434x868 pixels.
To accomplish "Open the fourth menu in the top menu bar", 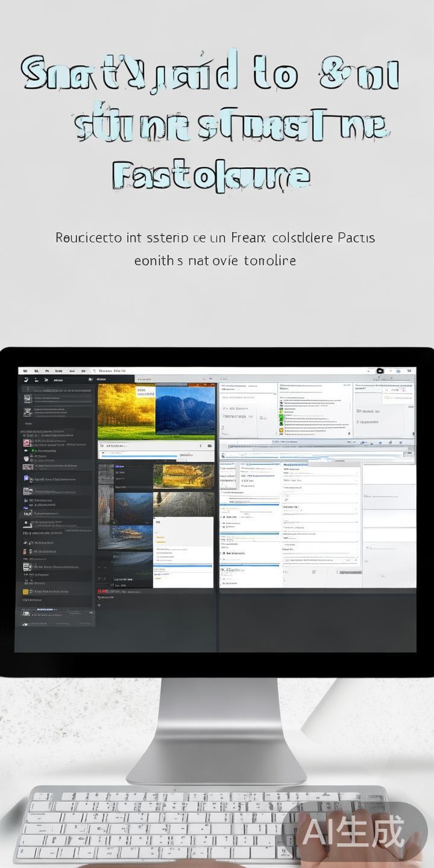I will (72, 371).
